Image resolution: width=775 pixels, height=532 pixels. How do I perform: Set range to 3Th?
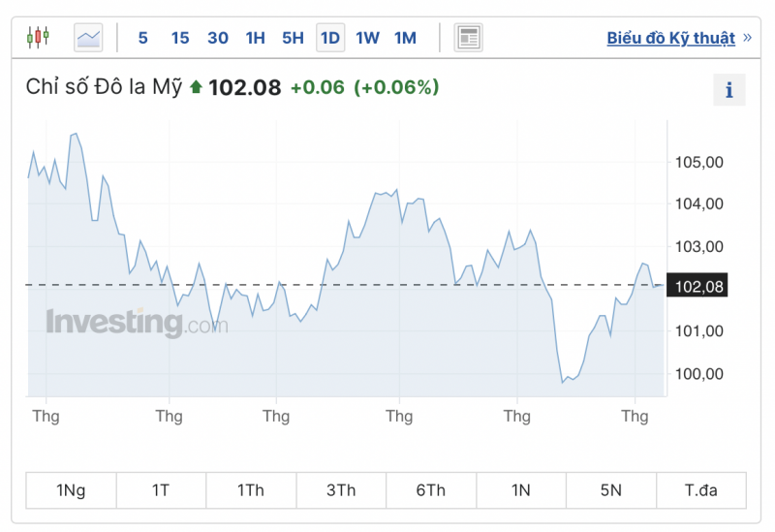coord(341,490)
